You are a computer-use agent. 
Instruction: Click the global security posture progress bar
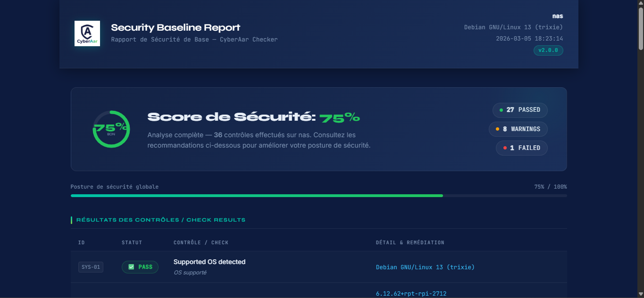click(318, 195)
